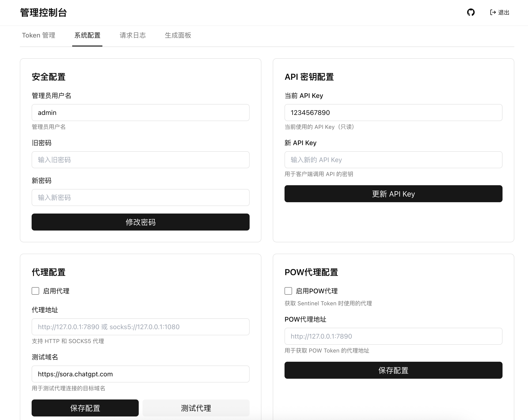Click the 测试域名 field with sora.chatgpt.com

[140, 374]
